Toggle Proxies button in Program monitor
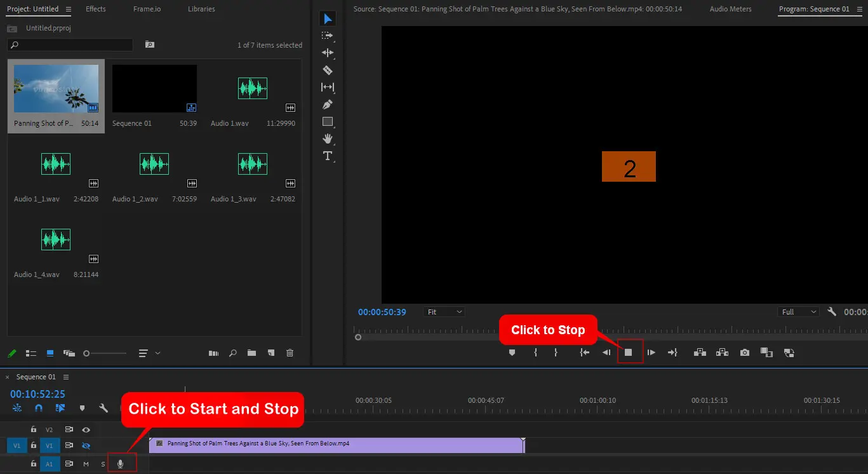This screenshot has width=868, height=474. coord(789,352)
